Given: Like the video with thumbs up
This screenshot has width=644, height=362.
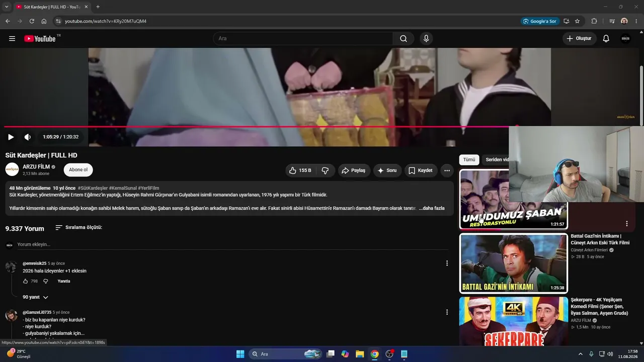Looking at the screenshot, I should coord(300,170).
